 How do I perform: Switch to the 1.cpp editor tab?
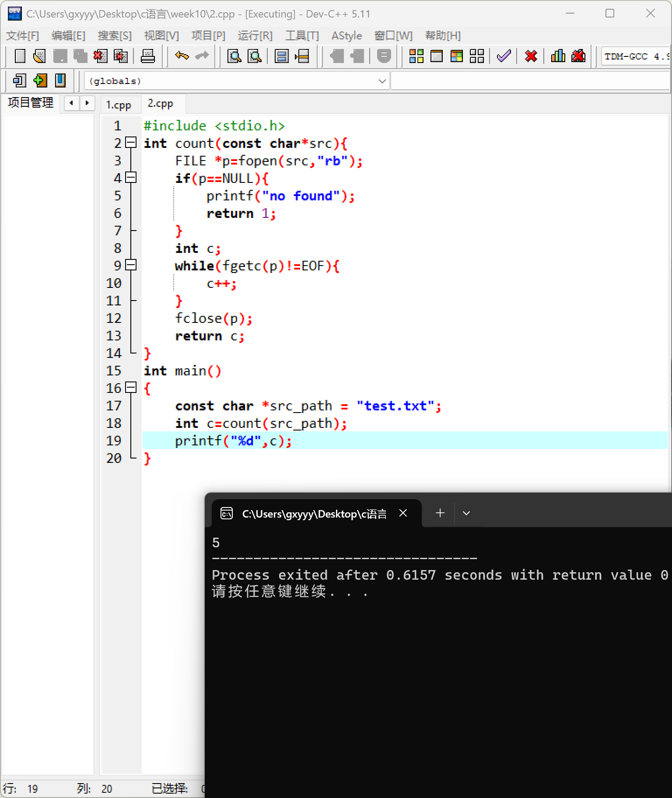[x=119, y=105]
